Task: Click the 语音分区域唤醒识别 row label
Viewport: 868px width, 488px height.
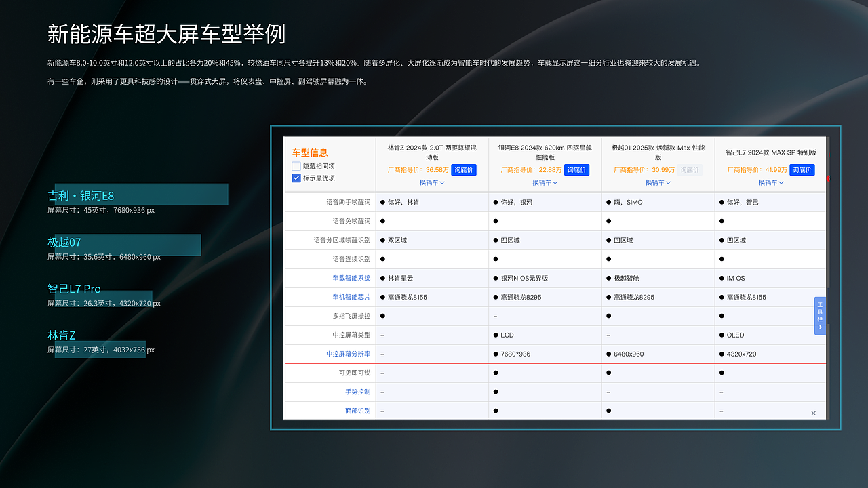Action: point(342,240)
